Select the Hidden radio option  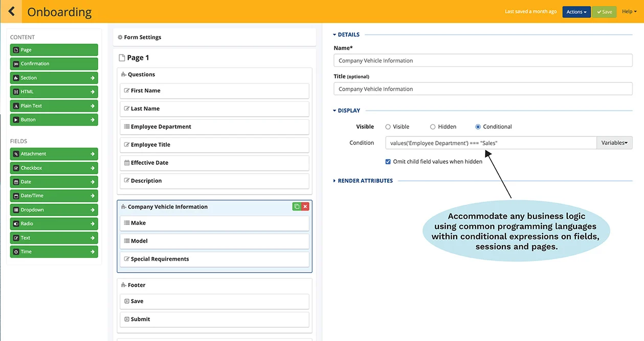coord(433,126)
